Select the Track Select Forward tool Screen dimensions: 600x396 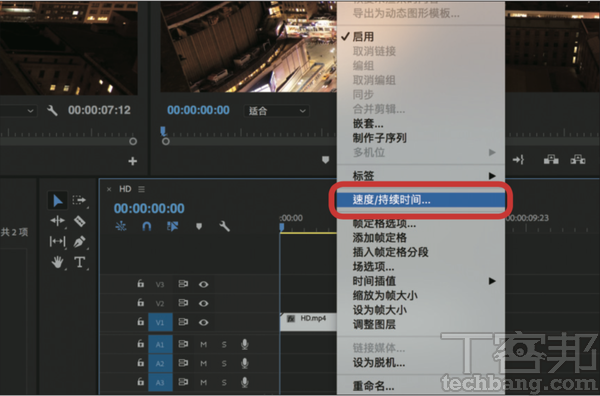pos(79,200)
